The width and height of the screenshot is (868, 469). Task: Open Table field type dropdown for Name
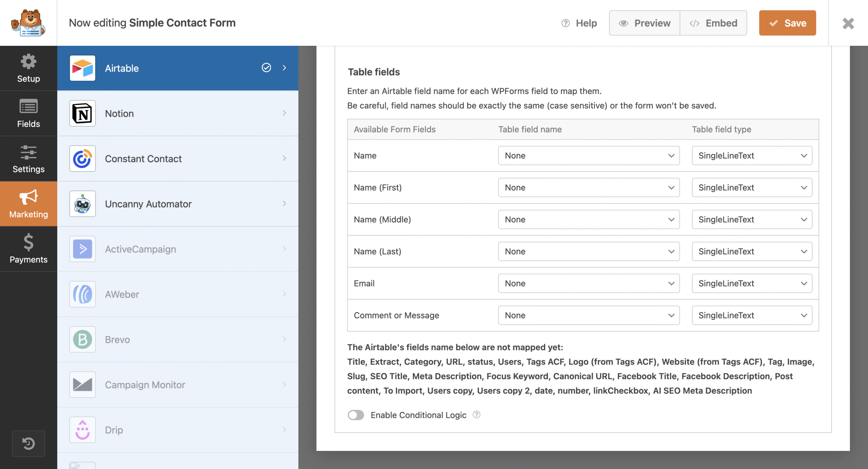click(752, 156)
